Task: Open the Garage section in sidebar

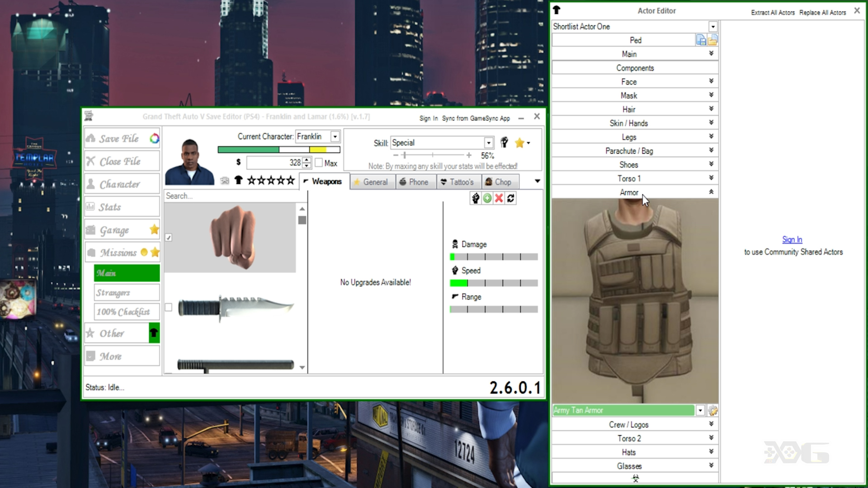Action: click(122, 230)
